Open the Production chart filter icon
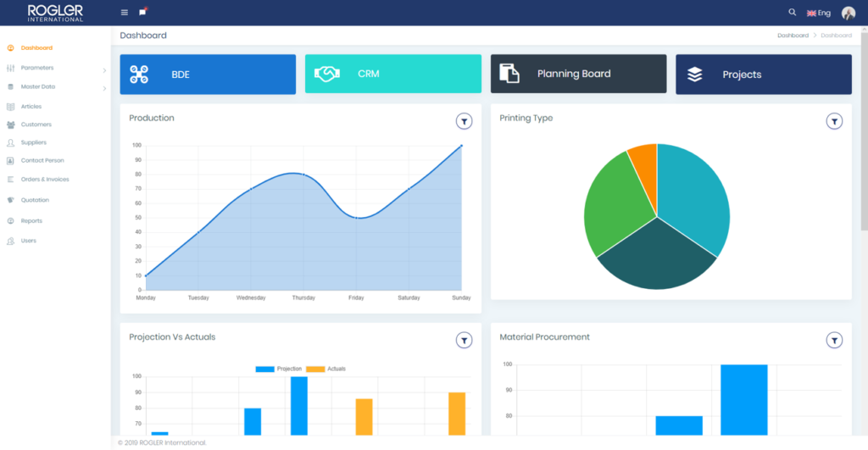The image size is (868, 450). (464, 121)
